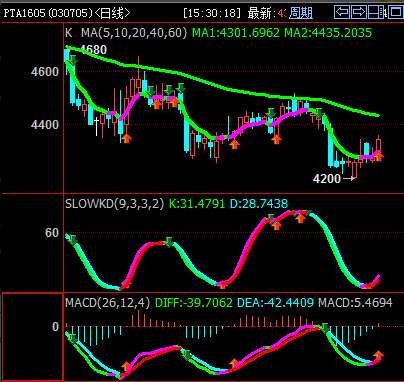Viewport: 404px width, 382px height.
Task: Click the first green sell arrow near 4680
Action: coord(73,60)
